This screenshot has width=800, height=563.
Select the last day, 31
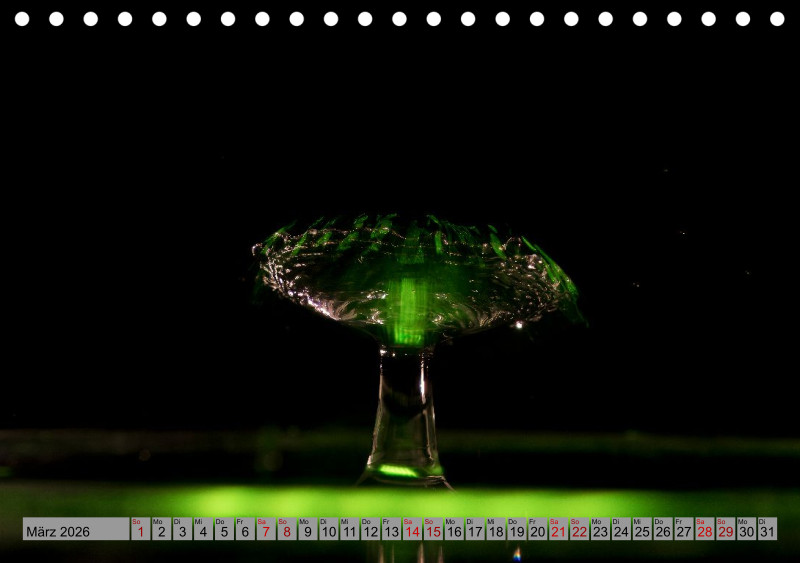click(x=767, y=530)
